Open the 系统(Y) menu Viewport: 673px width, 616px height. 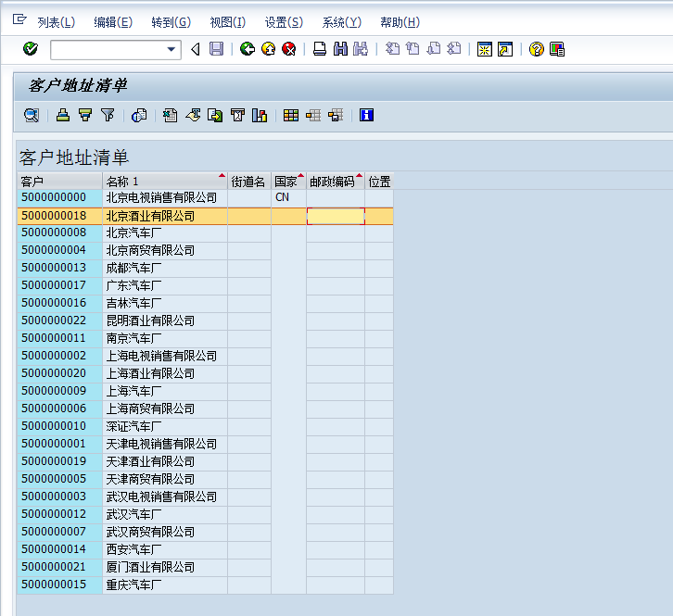point(342,22)
